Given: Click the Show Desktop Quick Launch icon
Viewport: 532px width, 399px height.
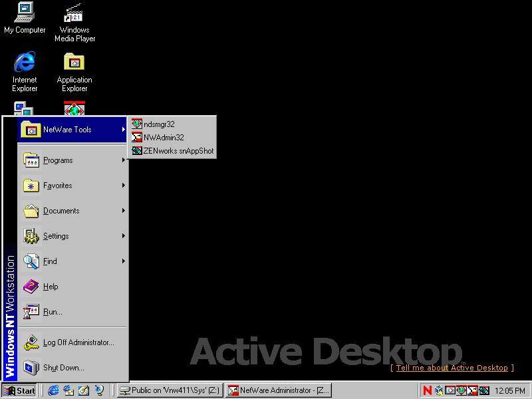Looking at the screenshot, I should (84, 390).
